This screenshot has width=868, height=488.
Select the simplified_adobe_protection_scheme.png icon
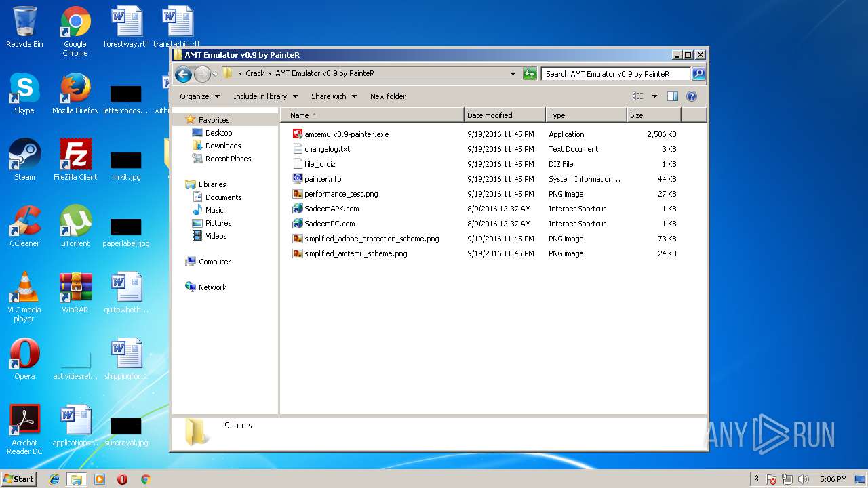(298, 239)
